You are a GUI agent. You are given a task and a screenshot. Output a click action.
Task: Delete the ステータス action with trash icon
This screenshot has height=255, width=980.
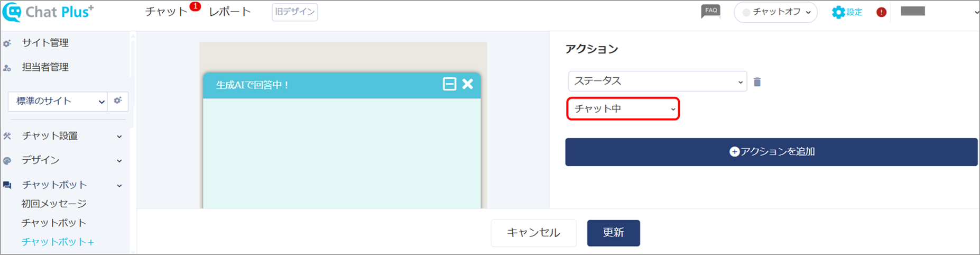757,82
